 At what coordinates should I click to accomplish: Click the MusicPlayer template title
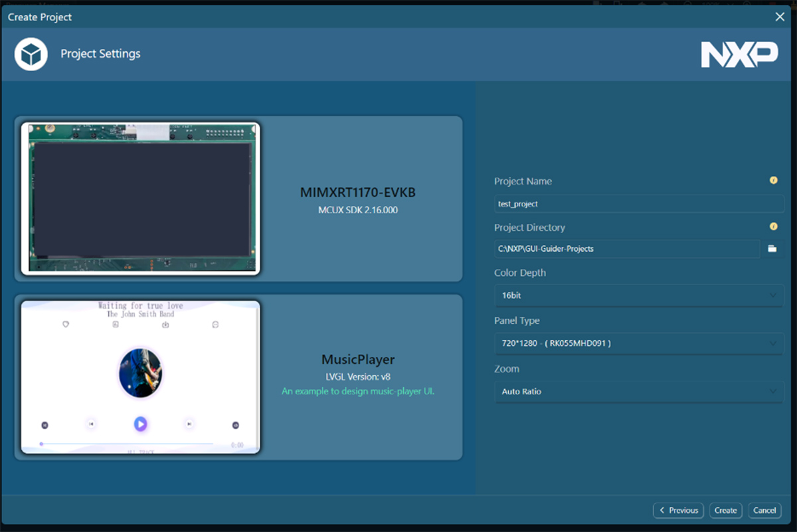point(358,359)
